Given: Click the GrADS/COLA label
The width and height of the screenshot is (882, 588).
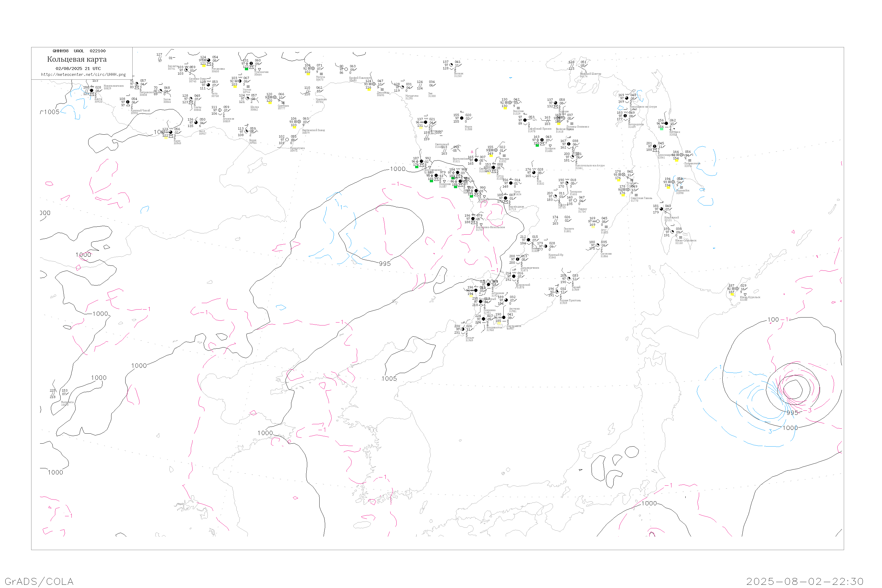Looking at the screenshot, I should coord(39,581).
